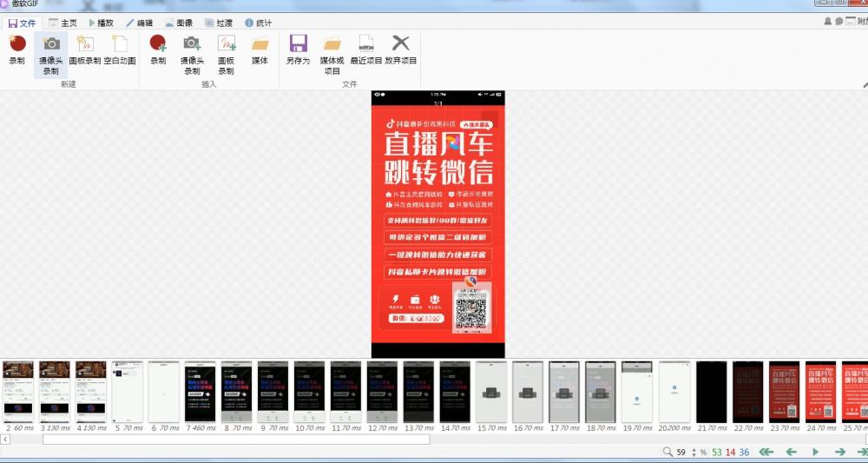The width and height of the screenshot is (868, 463).
Task: Select frame 10 thumbnail
Action: point(310,393)
